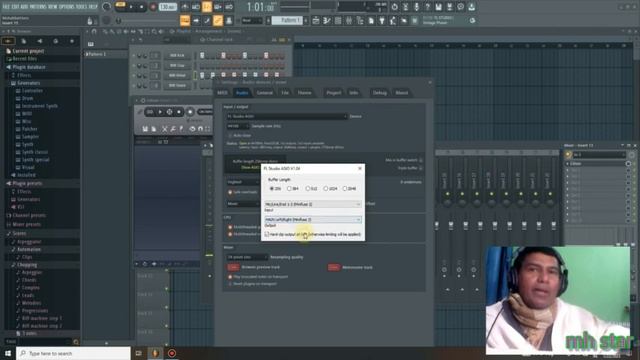Image resolution: width=640 pixels, height=360 pixels.
Task: Select the 808 HiHat channel button
Action: tap(177, 76)
